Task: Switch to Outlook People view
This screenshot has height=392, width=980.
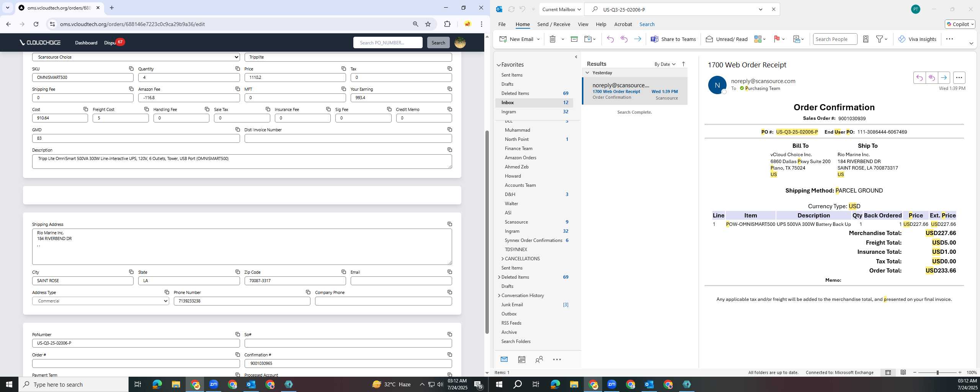Action: tap(539, 359)
